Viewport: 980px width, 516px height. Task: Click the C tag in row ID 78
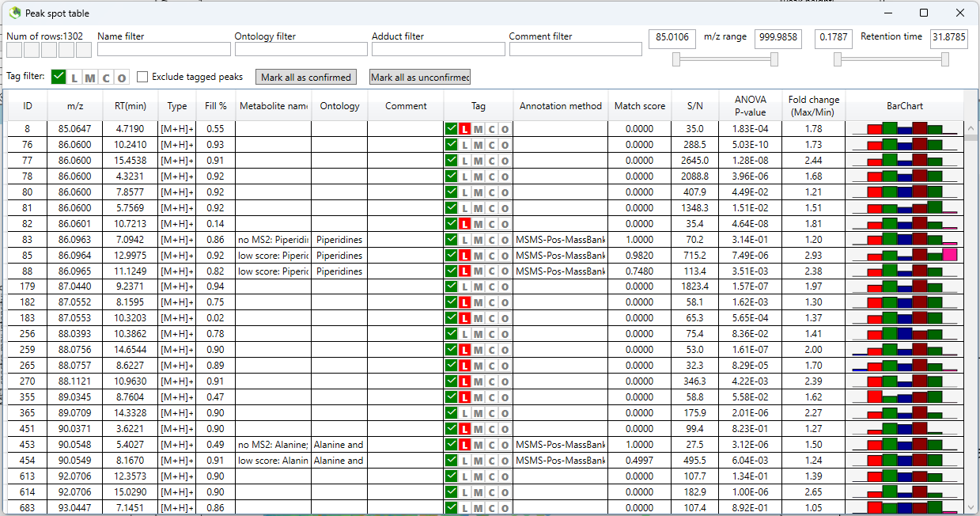(x=491, y=176)
